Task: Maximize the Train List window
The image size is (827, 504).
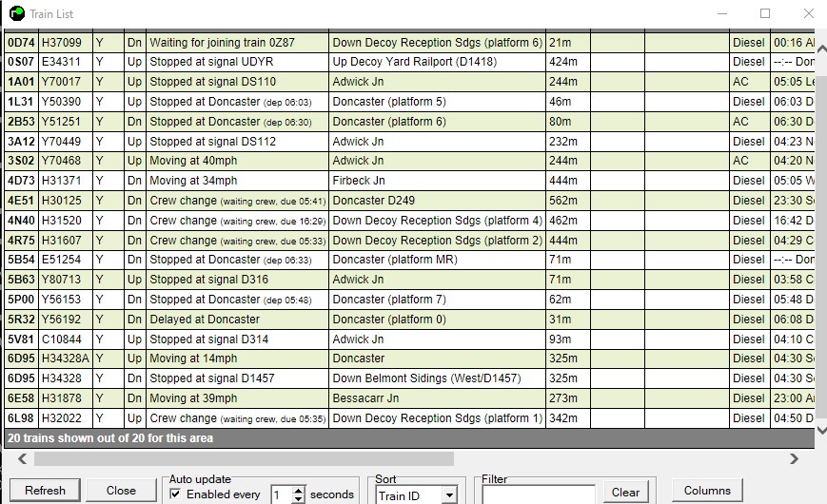Action: 765,13
